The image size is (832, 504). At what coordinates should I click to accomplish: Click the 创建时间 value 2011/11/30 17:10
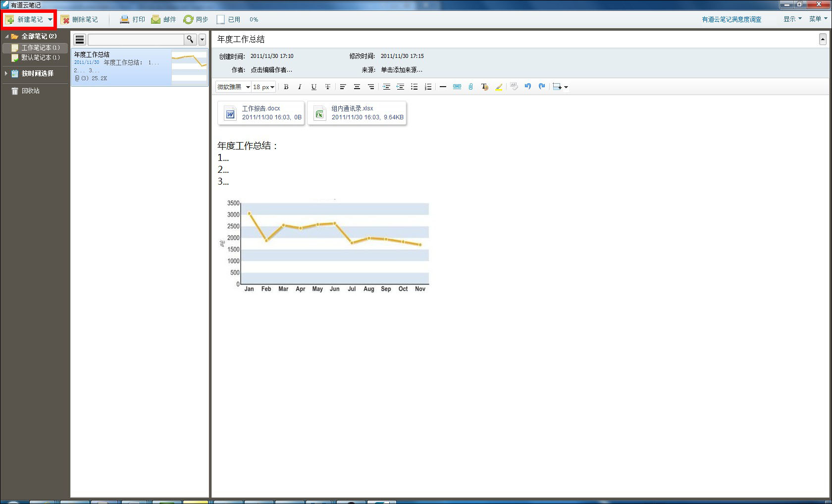(x=272, y=56)
